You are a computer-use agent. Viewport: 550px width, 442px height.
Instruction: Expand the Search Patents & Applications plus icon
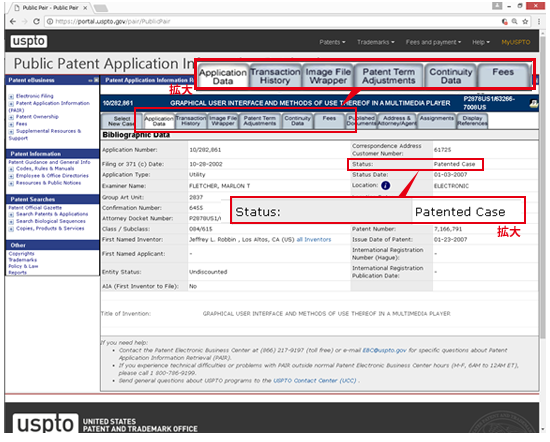pyautogui.click(x=11, y=215)
